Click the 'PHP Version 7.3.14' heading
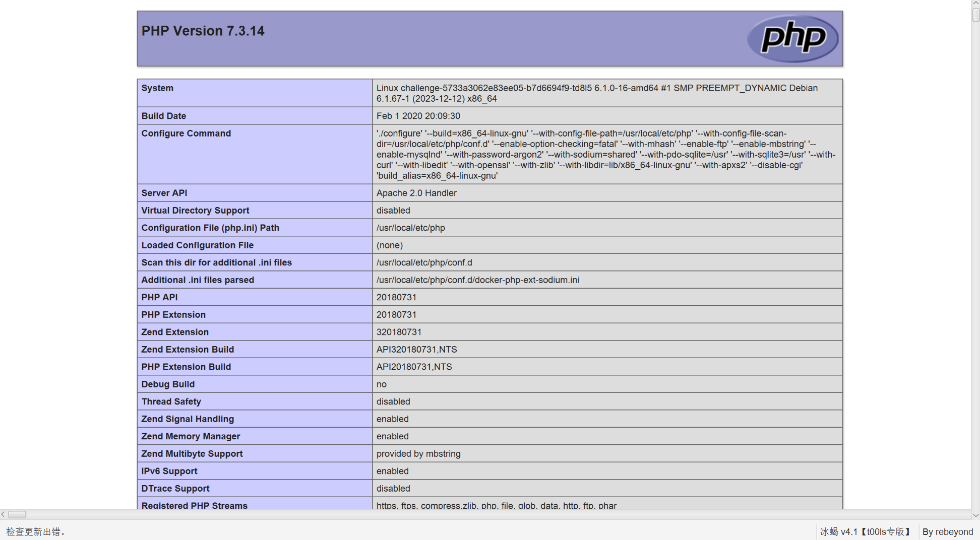The image size is (980, 540). [x=203, y=31]
